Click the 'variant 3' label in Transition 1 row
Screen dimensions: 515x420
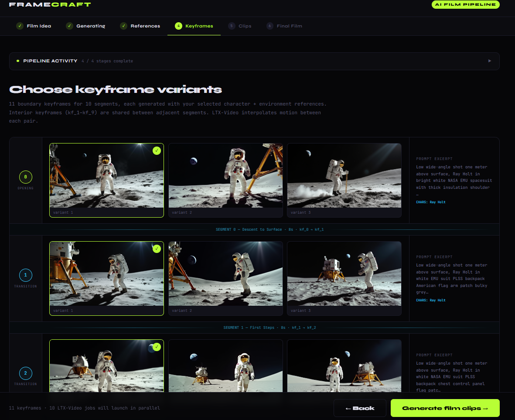coord(300,311)
